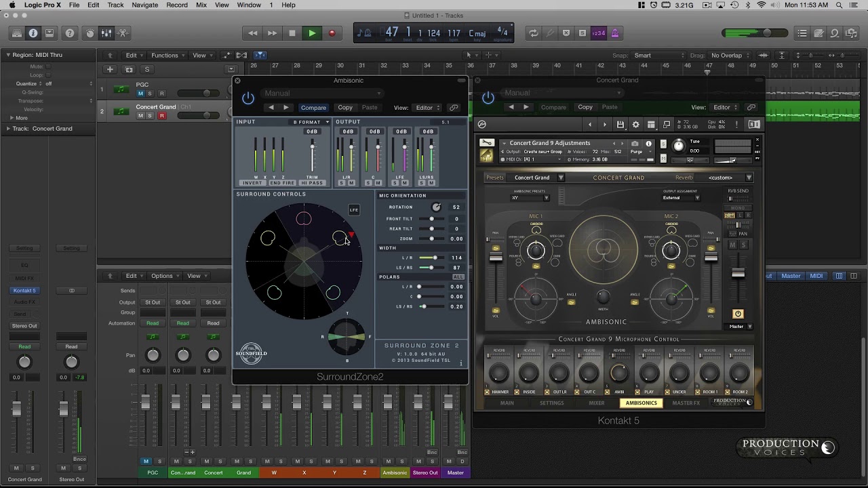
Task: Open the Ambisonic View Editor dropdown
Action: (x=428, y=107)
